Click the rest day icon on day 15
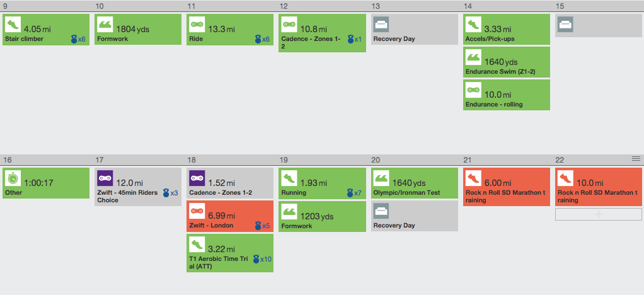The height and width of the screenshot is (295, 644). (x=565, y=25)
